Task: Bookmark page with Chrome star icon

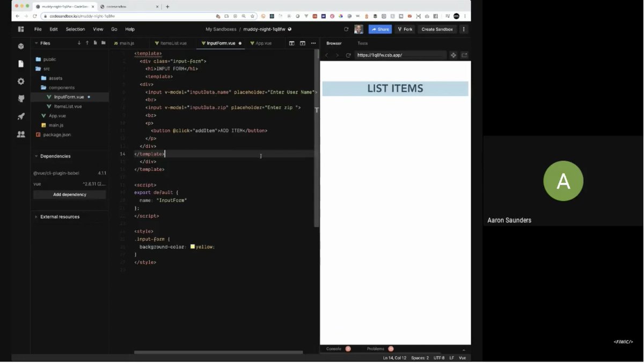Action: coord(252,16)
